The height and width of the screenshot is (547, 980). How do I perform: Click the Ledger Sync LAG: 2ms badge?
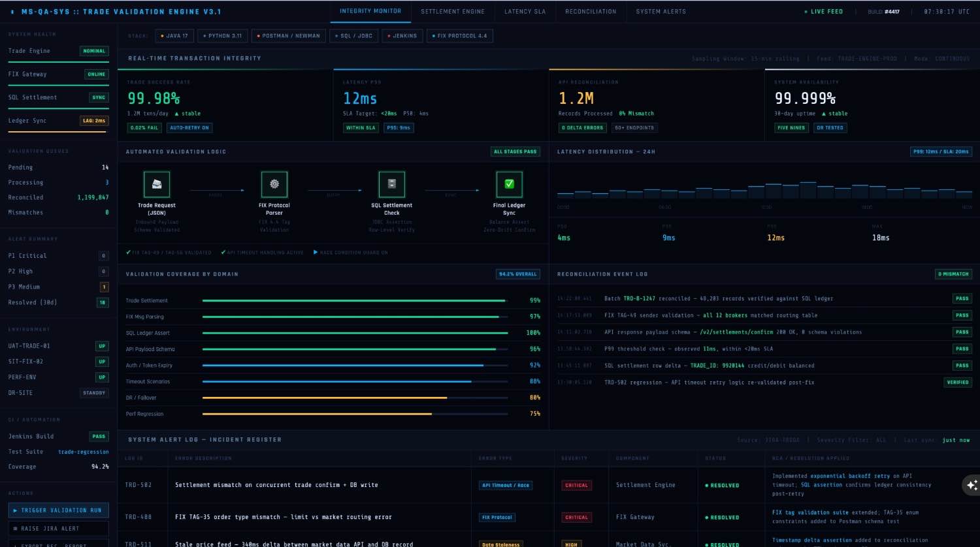point(95,121)
